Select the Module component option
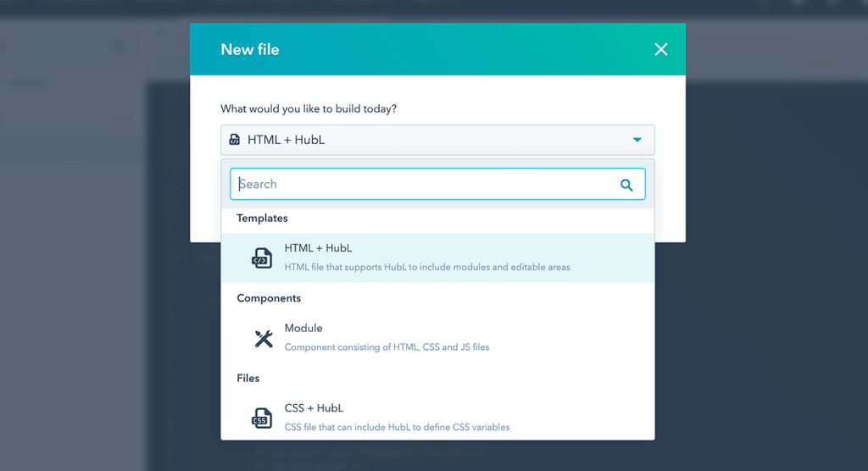The image size is (868, 471). click(x=437, y=338)
